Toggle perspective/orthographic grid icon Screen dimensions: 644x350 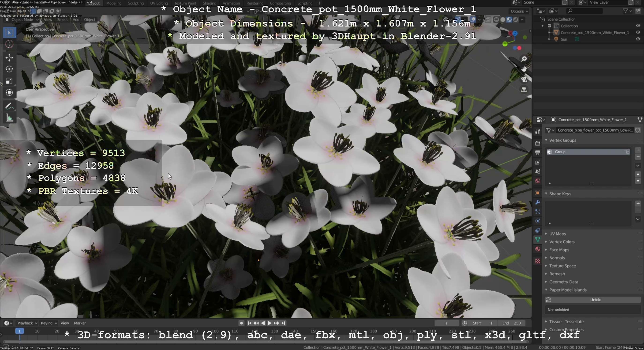[524, 90]
